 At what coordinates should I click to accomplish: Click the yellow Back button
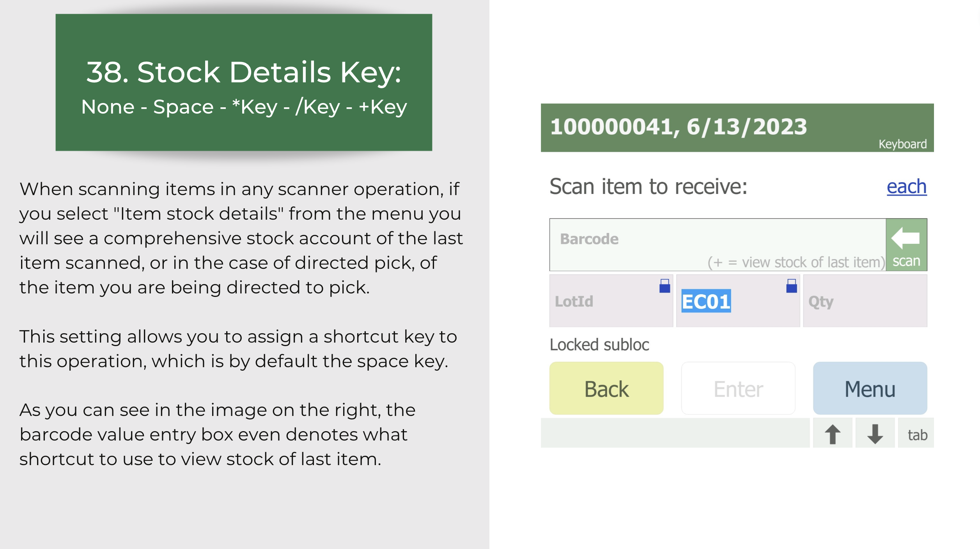pyautogui.click(x=606, y=388)
